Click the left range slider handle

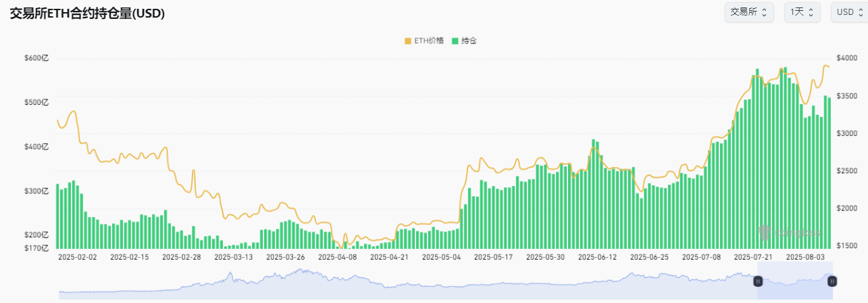(x=758, y=281)
